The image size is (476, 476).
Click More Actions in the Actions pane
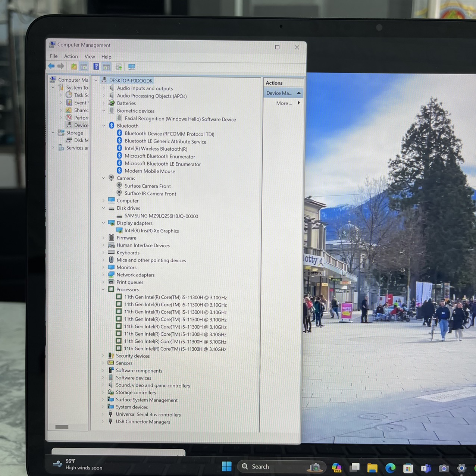click(284, 103)
